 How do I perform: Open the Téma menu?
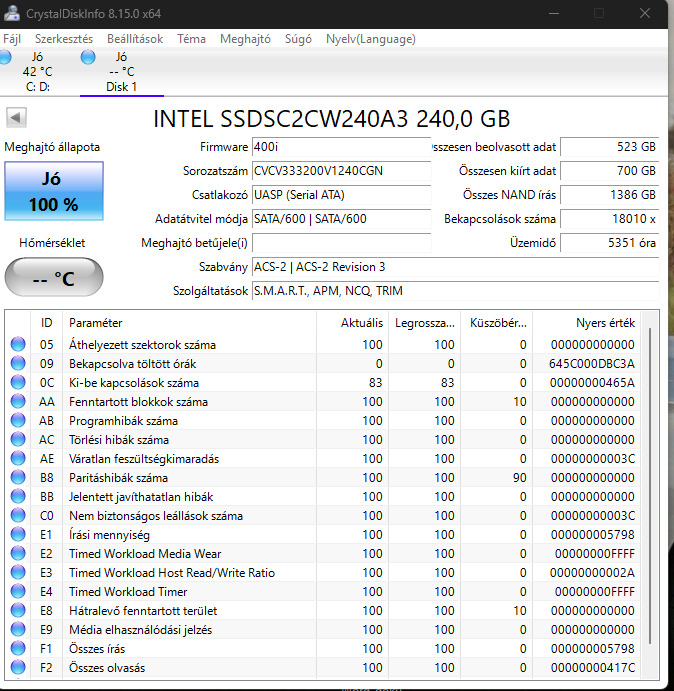click(x=191, y=39)
